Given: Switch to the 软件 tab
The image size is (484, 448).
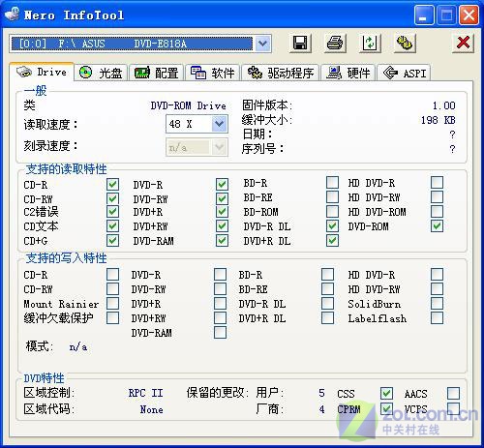Looking at the screenshot, I should [x=213, y=73].
